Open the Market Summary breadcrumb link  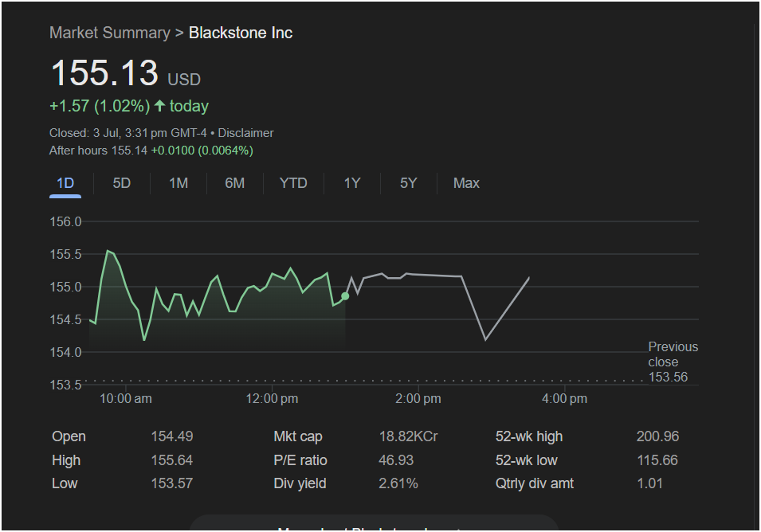110,33
